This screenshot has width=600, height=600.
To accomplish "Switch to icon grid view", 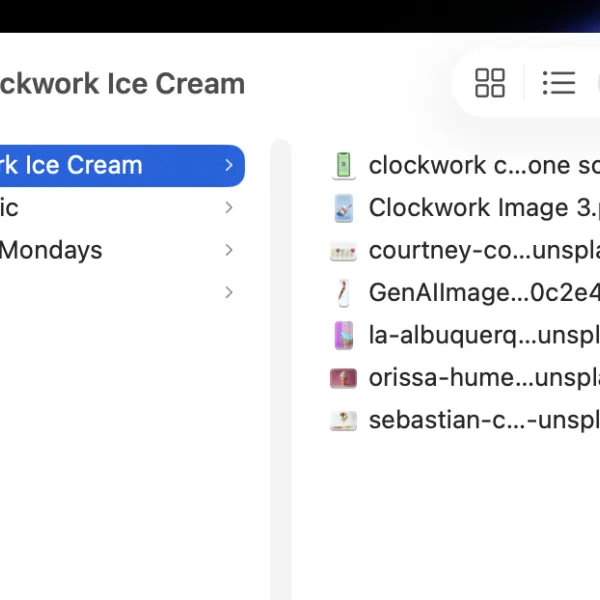I will pos(490,83).
